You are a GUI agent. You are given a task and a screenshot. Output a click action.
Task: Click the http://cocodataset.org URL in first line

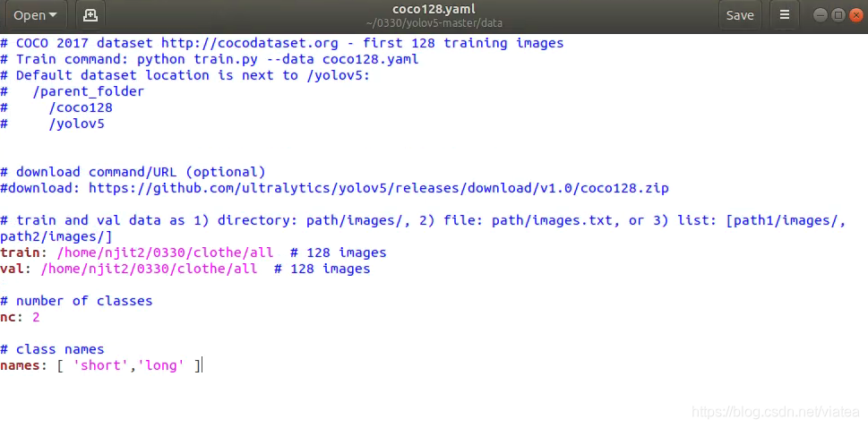click(249, 43)
